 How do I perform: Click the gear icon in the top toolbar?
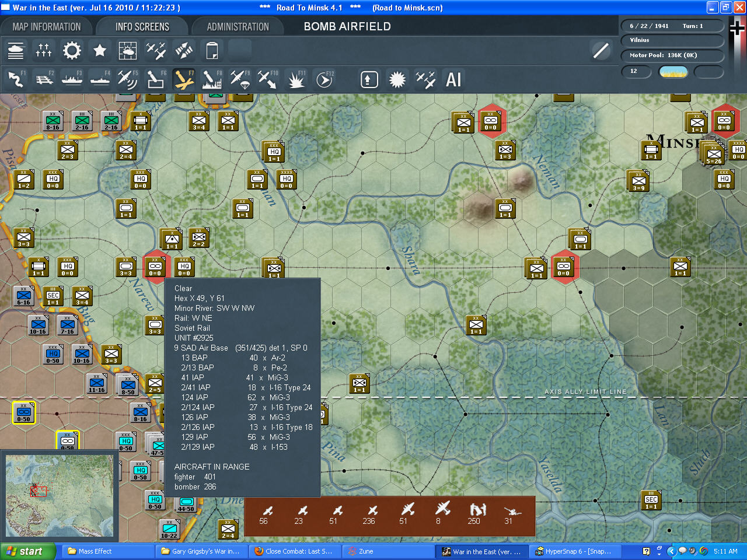72,51
